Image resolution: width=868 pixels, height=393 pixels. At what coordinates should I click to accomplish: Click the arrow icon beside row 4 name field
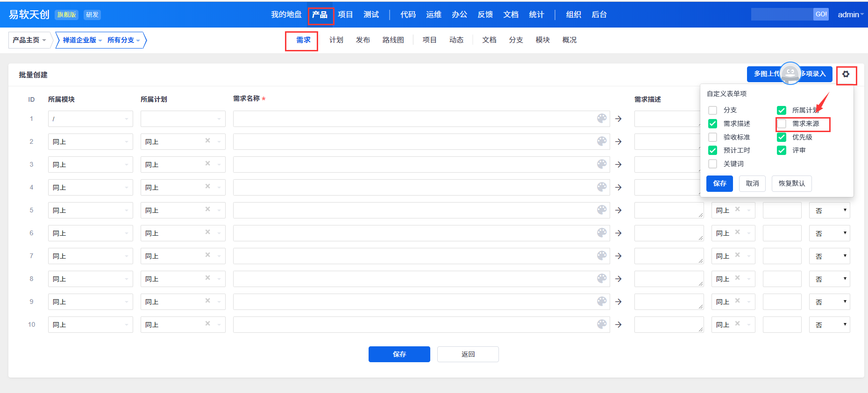(619, 188)
